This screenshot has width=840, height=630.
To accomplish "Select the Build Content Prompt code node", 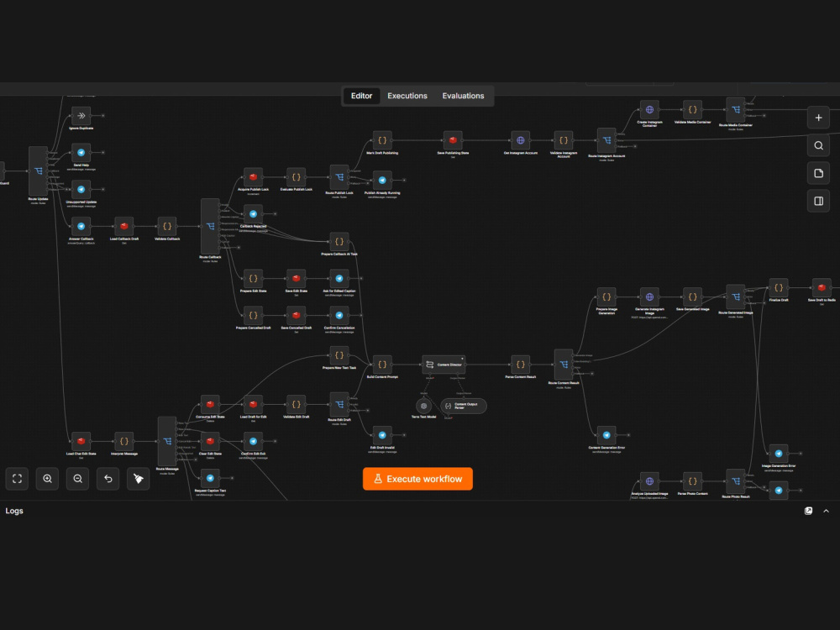I will [x=382, y=365].
